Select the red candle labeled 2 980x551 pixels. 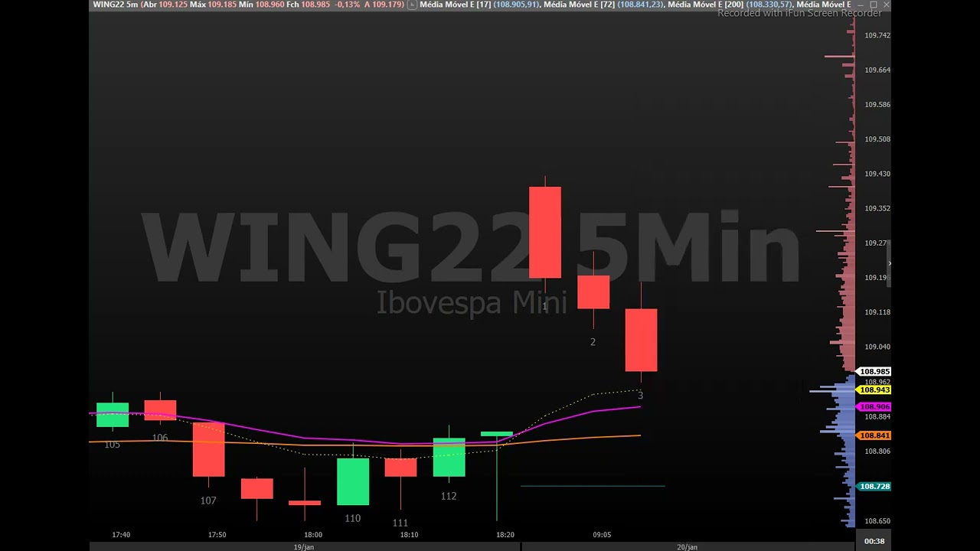pos(593,292)
